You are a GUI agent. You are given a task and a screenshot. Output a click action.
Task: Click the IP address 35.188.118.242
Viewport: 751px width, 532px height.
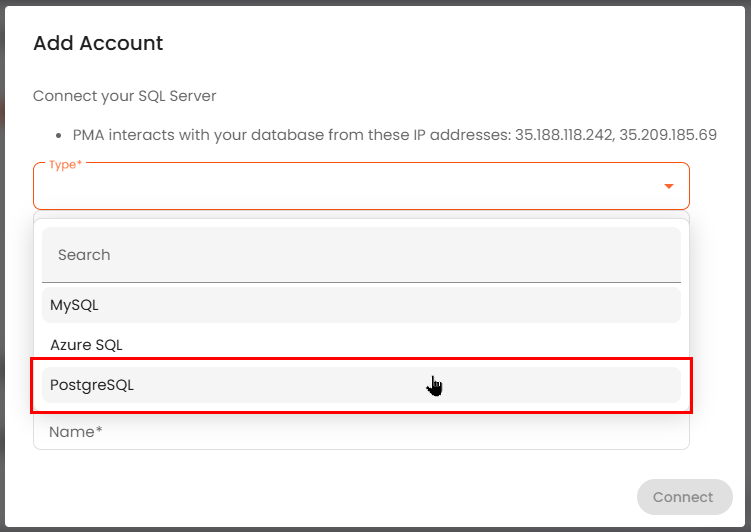click(x=563, y=134)
